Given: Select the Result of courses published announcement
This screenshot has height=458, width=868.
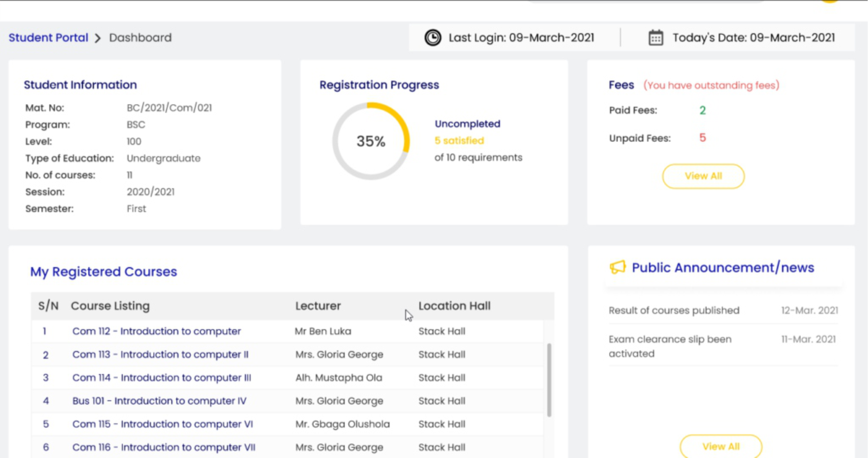Looking at the screenshot, I should [674, 310].
